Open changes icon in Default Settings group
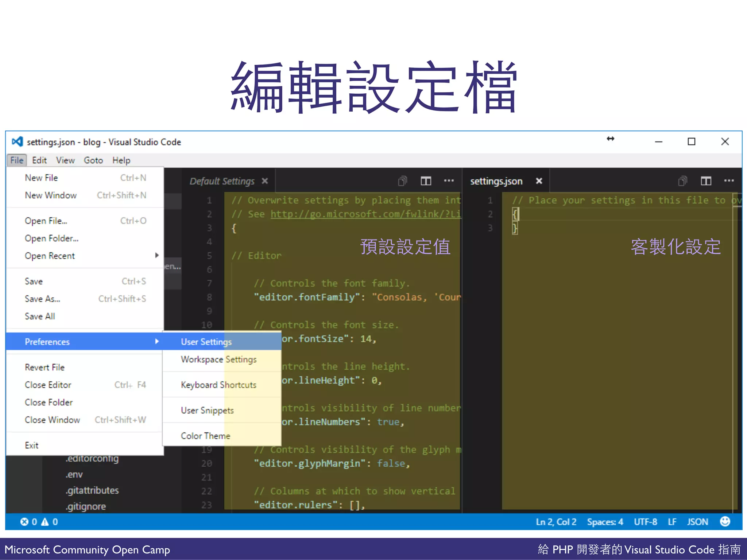 click(402, 180)
